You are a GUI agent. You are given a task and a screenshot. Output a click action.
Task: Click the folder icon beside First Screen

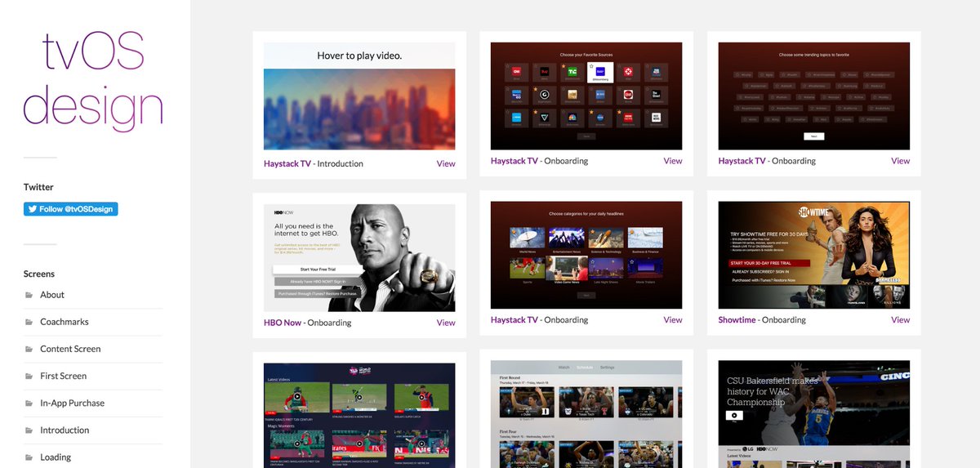tap(29, 376)
